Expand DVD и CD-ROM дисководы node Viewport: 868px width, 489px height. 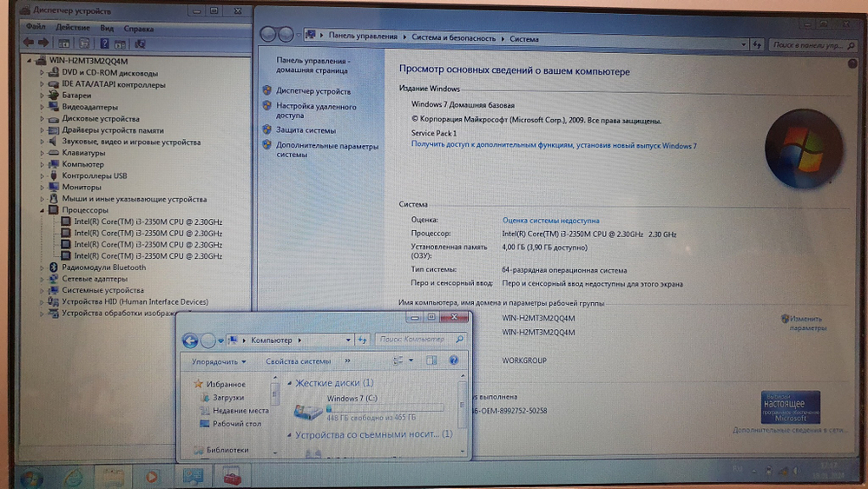tap(42, 73)
